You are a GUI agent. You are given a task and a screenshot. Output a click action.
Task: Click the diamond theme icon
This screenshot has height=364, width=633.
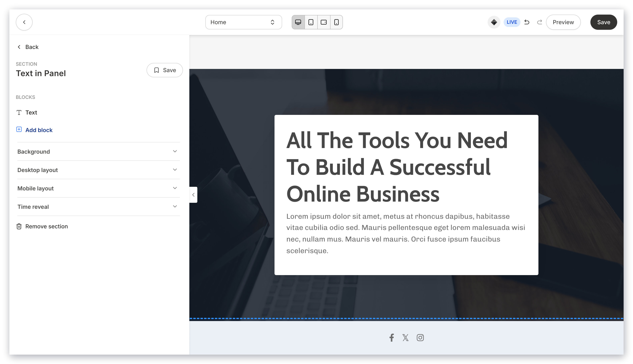point(494,22)
